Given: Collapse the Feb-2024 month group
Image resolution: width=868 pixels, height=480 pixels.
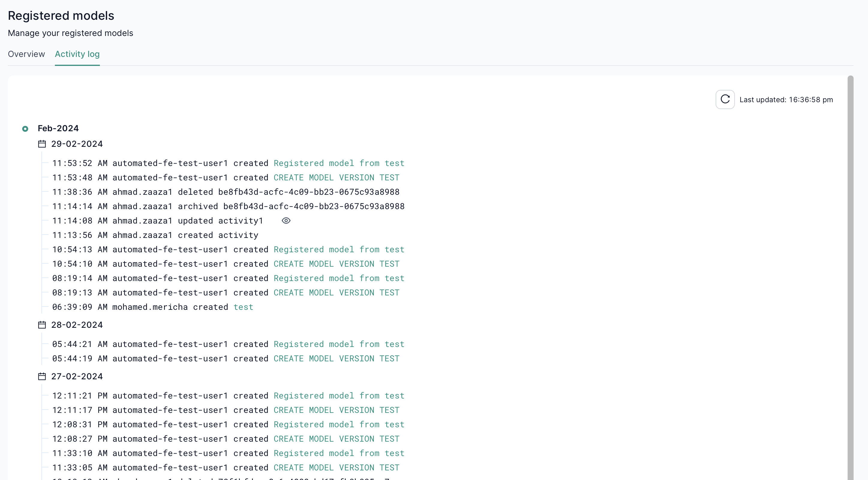Looking at the screenshot, I should [58, 128].
